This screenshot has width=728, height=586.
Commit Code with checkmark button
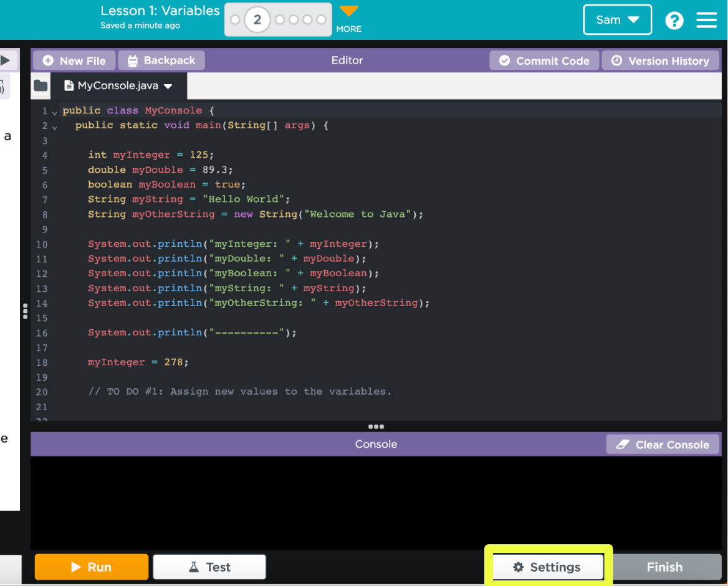[x=544, y=60]
